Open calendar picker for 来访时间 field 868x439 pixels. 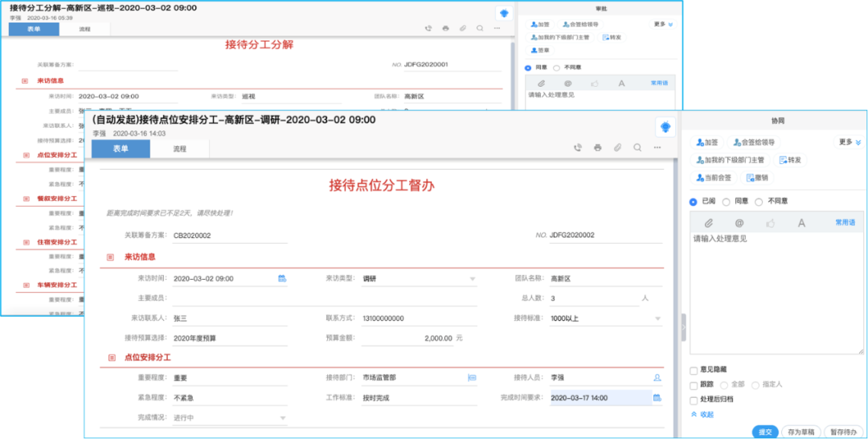[282, 278]
